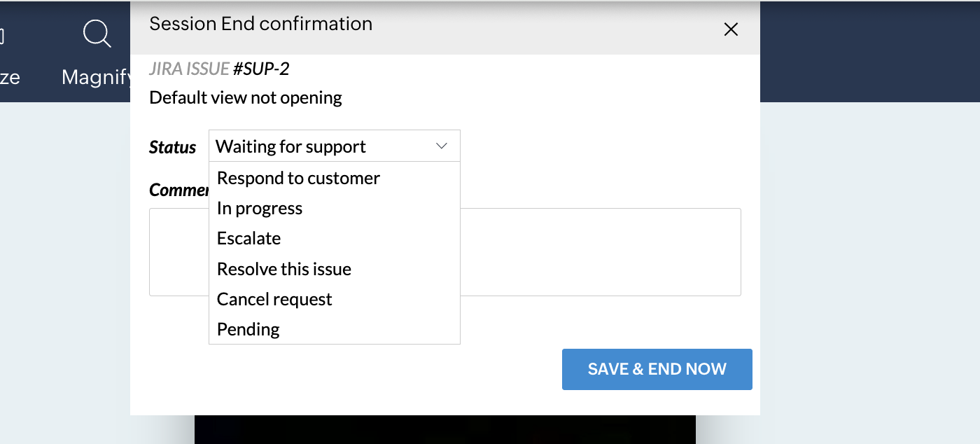Click the bold Status field label
The width and height of the screenshot is (980, 444).
173,147
